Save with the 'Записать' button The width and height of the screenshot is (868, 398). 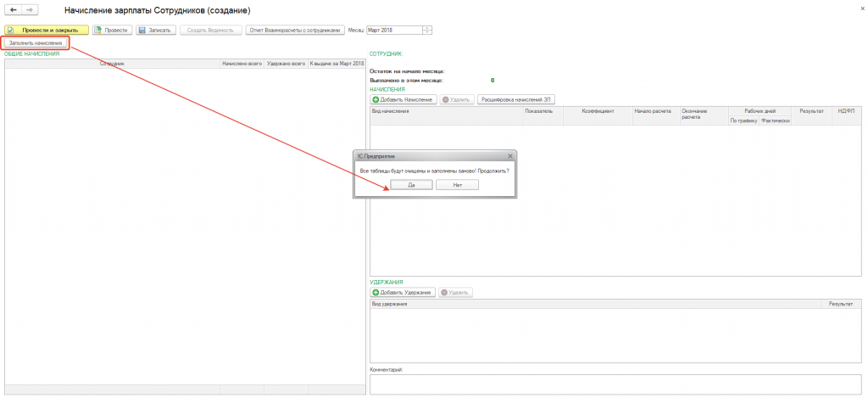(156, 31)
